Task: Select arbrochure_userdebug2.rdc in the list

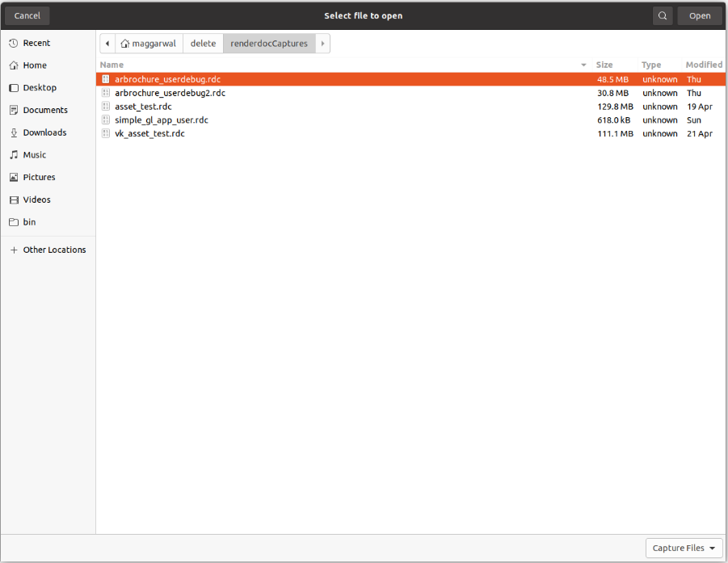Action: (x=170, y=93)
